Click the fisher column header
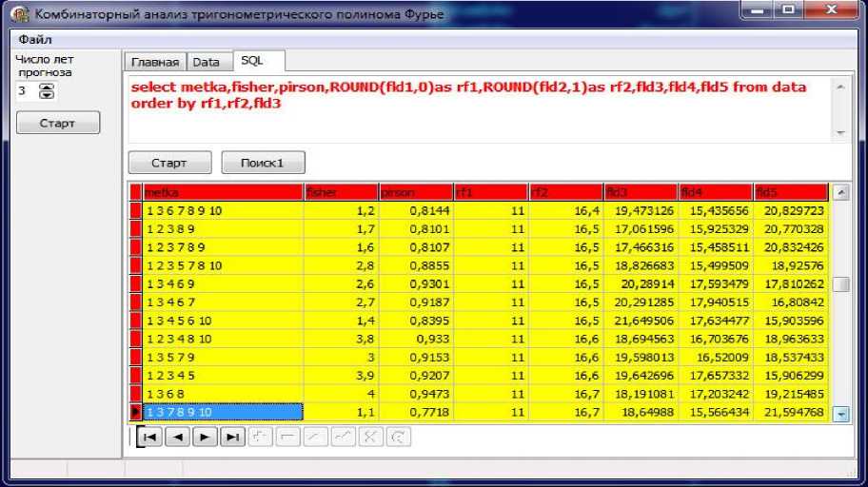This screenshot has width=868, height=487. pyautogui.click(x=341, y=192)
